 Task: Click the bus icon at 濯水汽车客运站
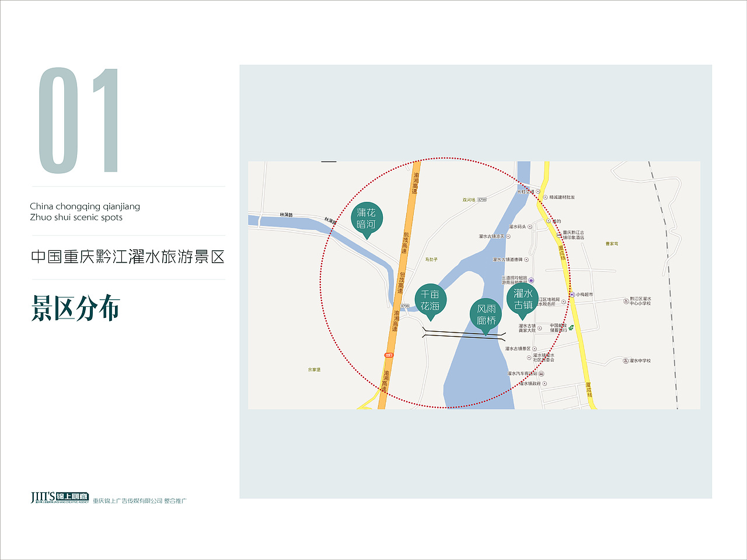click(x=542, y=374)
